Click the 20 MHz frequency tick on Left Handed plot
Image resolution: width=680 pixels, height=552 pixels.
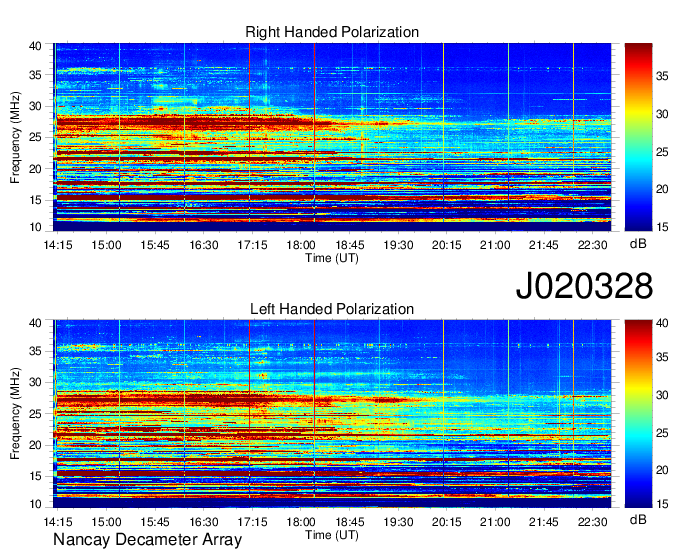(35, 445)
